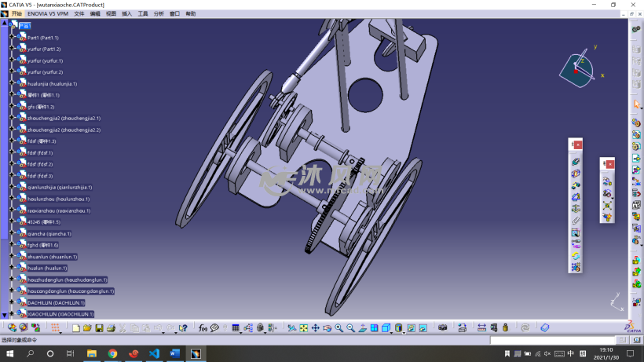Viewport: 644px width, 362px height.
Task: Expand the qianlunzhijia tree node
Action: 11,188
